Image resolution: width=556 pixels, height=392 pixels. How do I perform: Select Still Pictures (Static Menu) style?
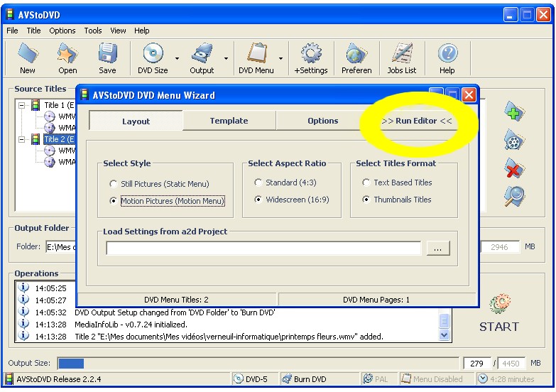114,184
